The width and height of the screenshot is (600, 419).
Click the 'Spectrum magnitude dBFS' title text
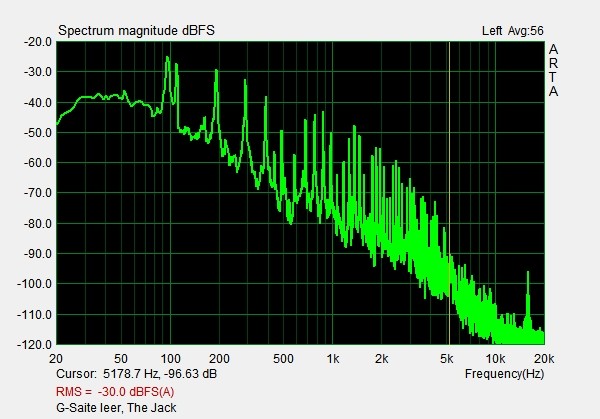136,31
